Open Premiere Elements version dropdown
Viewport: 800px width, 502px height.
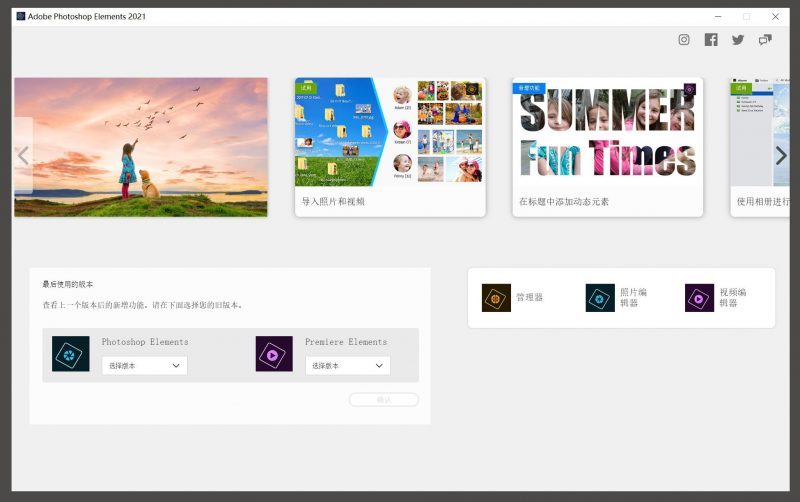pyautogui.click(x=347, y=365)
